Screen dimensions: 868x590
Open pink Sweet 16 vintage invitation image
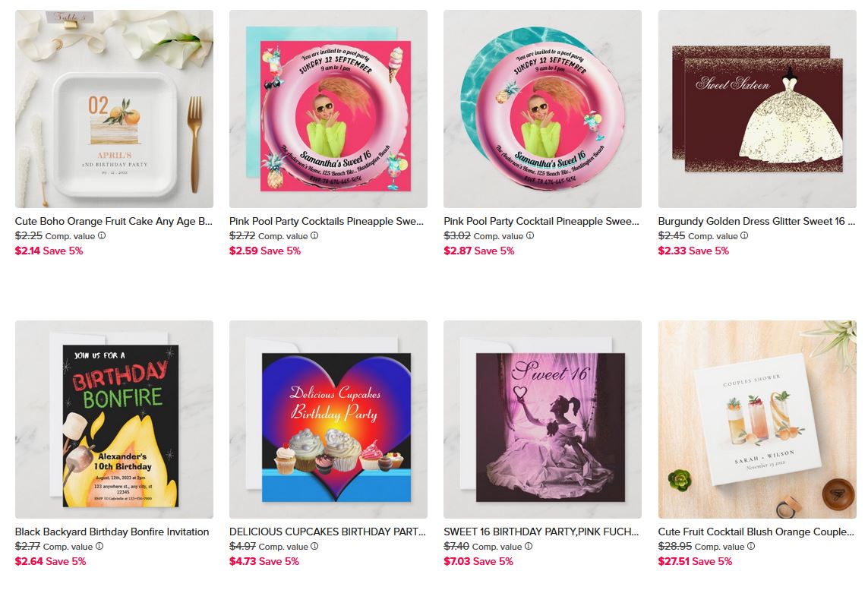tap(542, 420)
